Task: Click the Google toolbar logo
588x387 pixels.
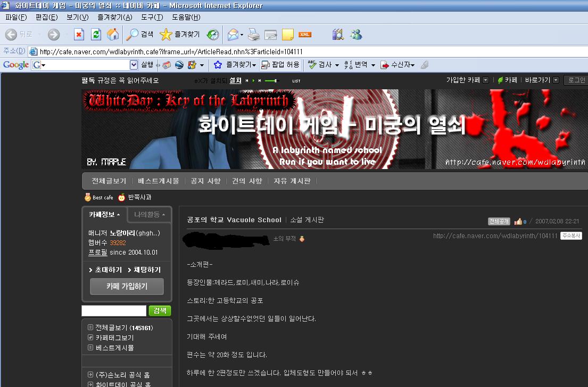Action: pos(16,65)
